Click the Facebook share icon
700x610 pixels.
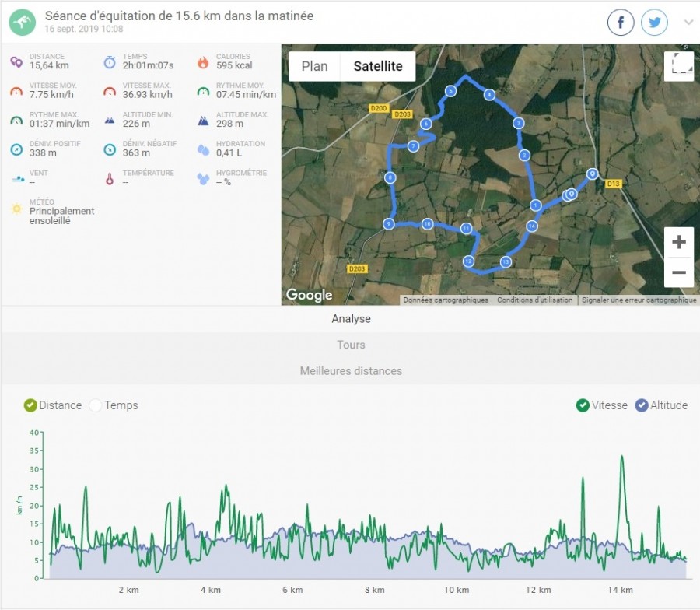(x=621, y=23)
